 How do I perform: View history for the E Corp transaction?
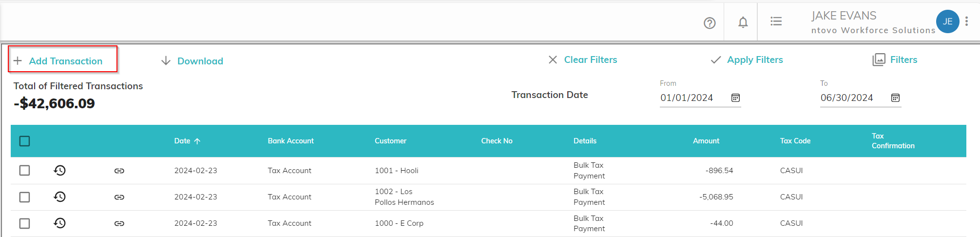coord(59,223)
